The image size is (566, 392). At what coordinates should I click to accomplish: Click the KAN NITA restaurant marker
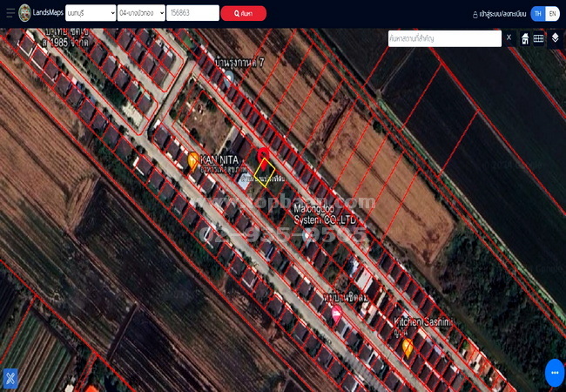(x=193, y=161)
